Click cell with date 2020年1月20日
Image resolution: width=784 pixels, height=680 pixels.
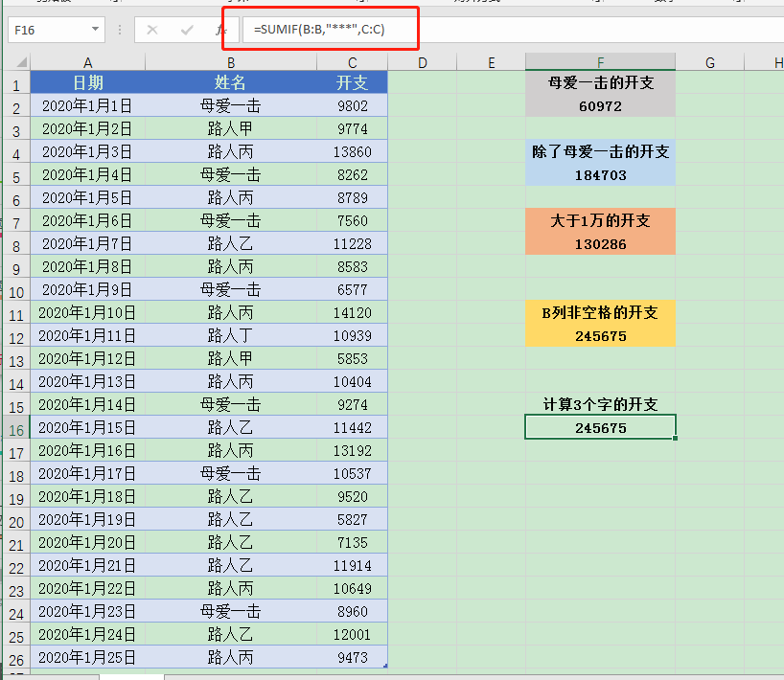point(88,542)
